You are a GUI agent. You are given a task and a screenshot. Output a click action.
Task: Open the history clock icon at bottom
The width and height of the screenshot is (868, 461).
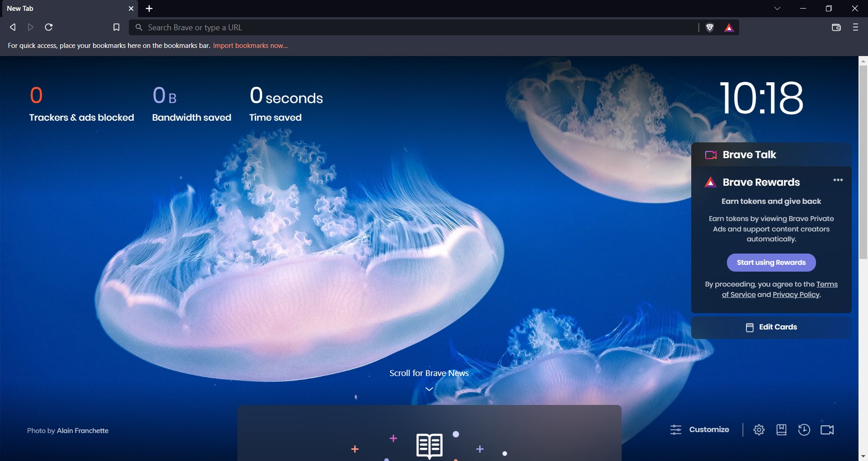tap(804, 430)
